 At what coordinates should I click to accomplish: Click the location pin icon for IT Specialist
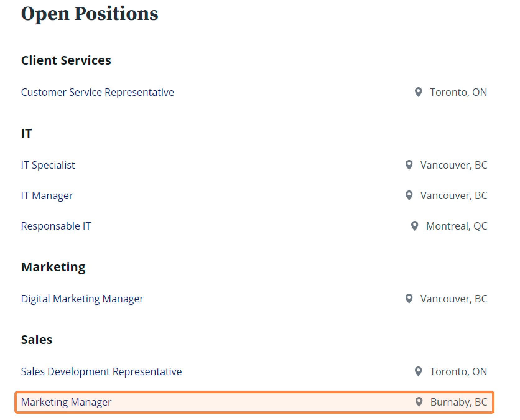tap(409, 165)
